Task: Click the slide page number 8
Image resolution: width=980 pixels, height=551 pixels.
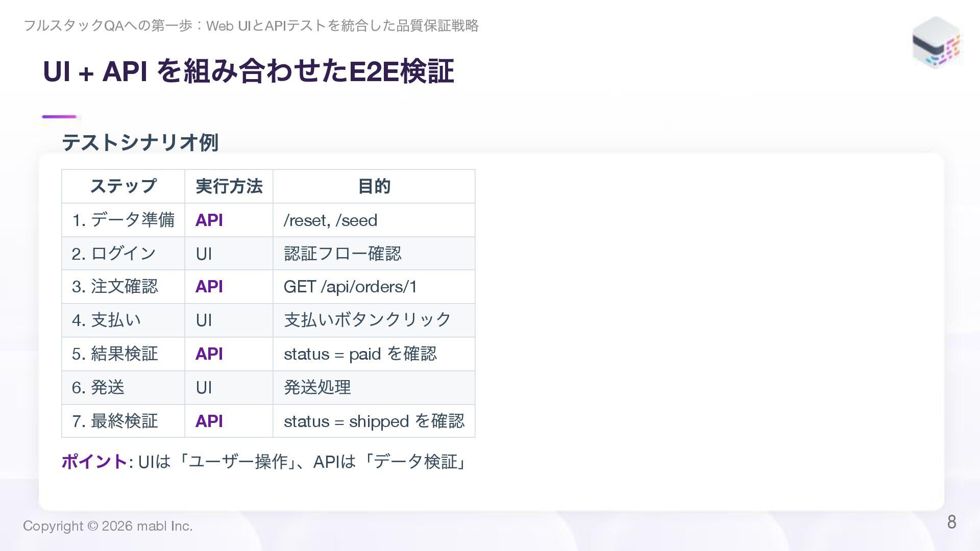Action: [x=951, y=522]
